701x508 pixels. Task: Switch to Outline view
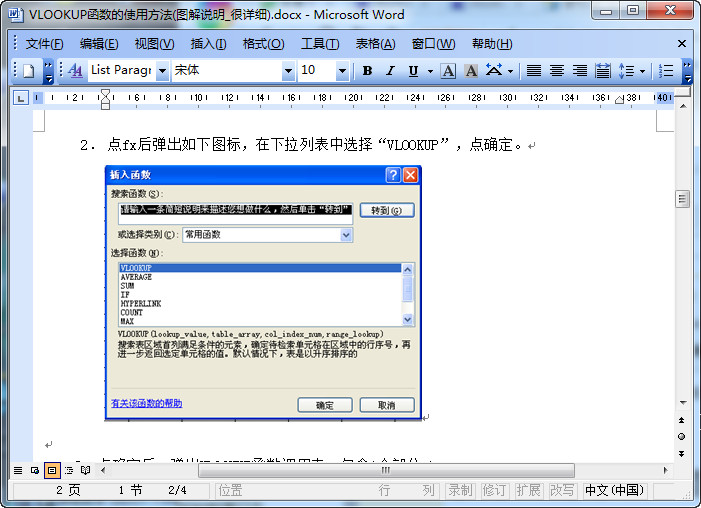pos(69,470)
